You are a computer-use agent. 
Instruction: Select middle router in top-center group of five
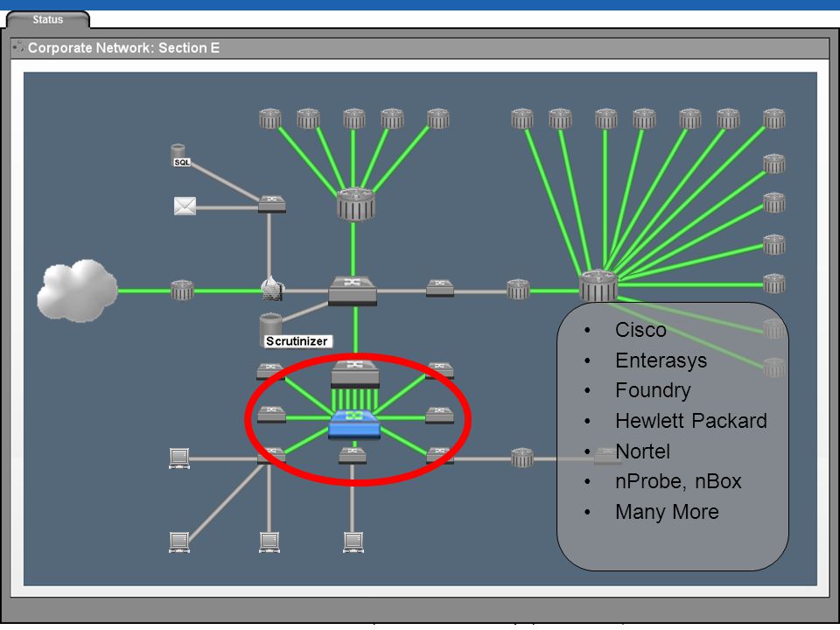pyautogui.click(x=353, y=119)
